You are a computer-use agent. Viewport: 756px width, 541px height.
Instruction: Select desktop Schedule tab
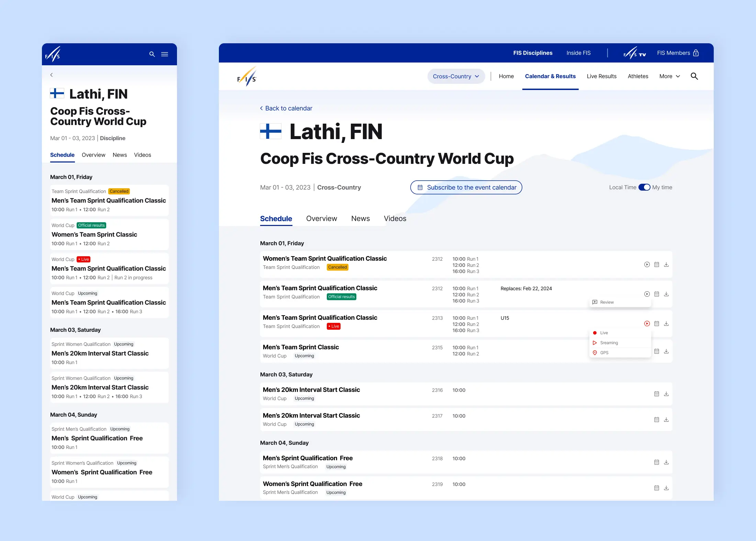[276, 218]
